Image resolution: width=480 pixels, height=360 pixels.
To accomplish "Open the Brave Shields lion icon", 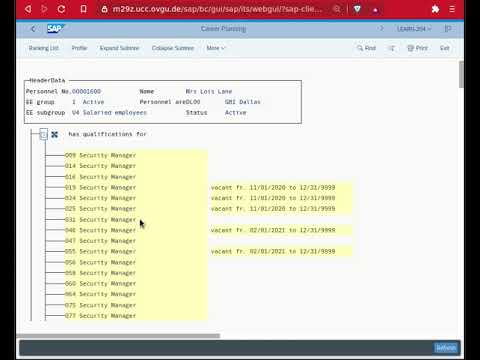I will tap(357, 9).
